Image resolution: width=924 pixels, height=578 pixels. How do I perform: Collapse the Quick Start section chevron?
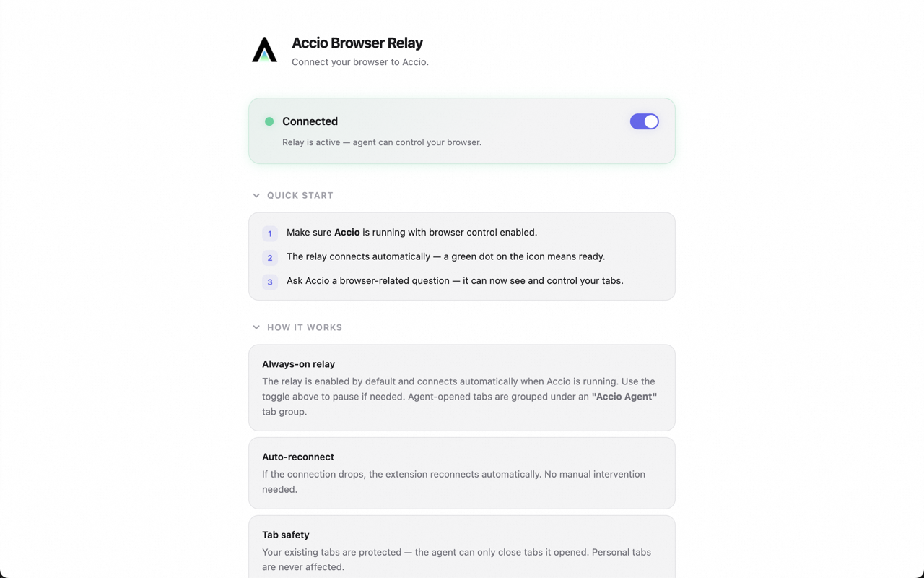[256, 195]
